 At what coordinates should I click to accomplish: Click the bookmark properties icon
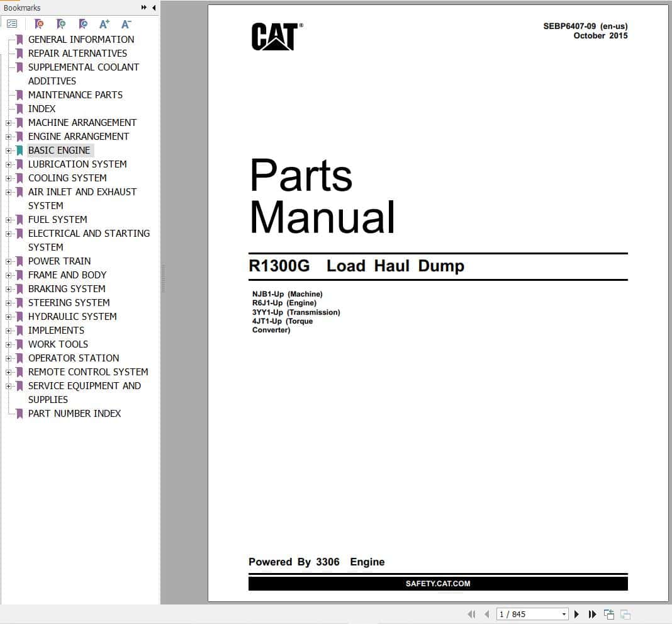(82, 24)
